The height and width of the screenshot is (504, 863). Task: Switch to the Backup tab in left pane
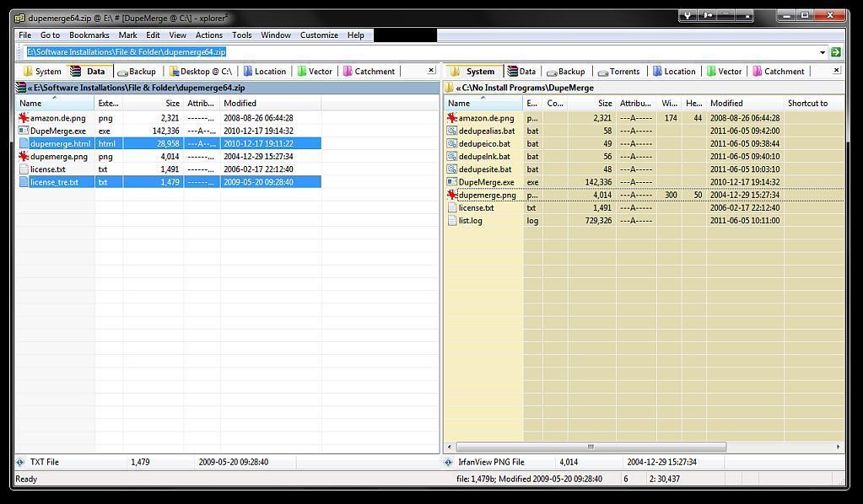(x=137, y=72)
